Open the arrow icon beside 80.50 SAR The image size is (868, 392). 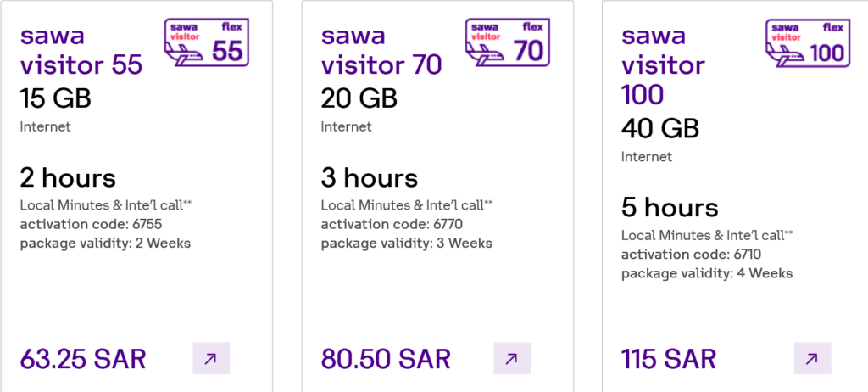(x=511, y=358)
